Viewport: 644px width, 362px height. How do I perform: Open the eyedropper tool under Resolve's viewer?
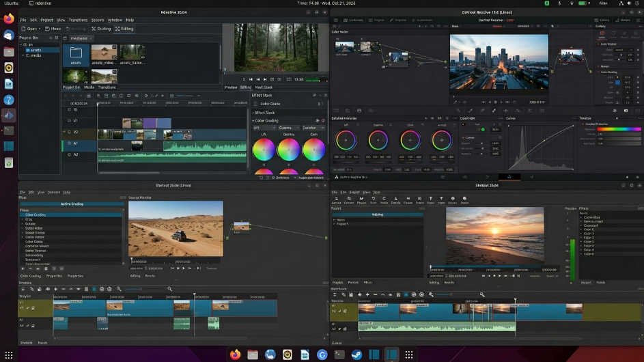tap(455, 102)
